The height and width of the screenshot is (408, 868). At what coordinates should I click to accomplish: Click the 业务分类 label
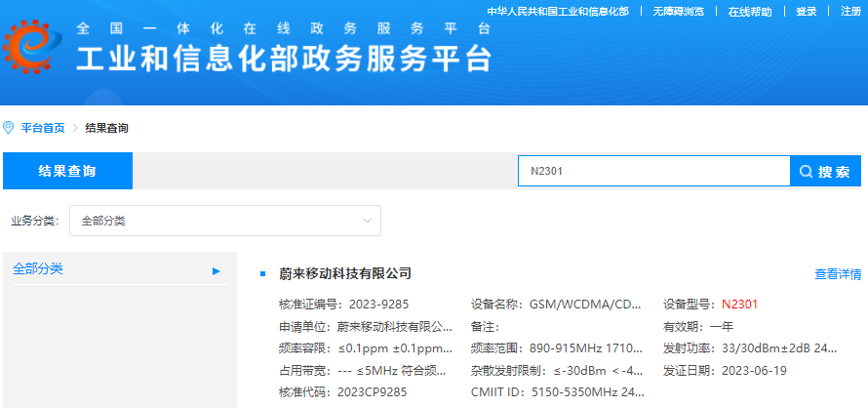tap(34, 221)
